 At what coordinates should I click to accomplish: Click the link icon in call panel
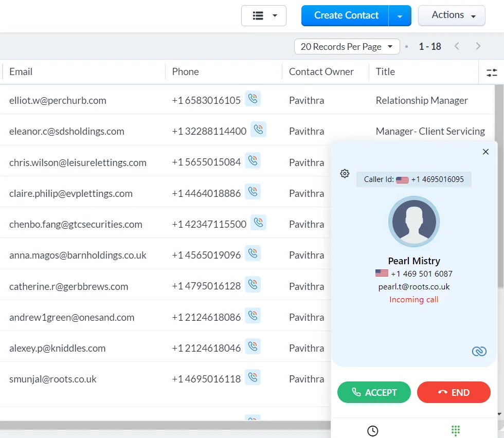point(479,351)
